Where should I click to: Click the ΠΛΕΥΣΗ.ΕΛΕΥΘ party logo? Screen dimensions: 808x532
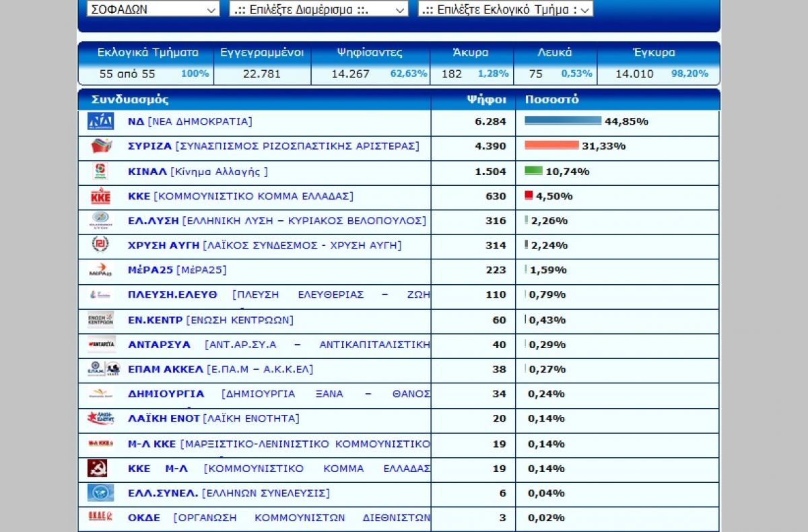101,295
